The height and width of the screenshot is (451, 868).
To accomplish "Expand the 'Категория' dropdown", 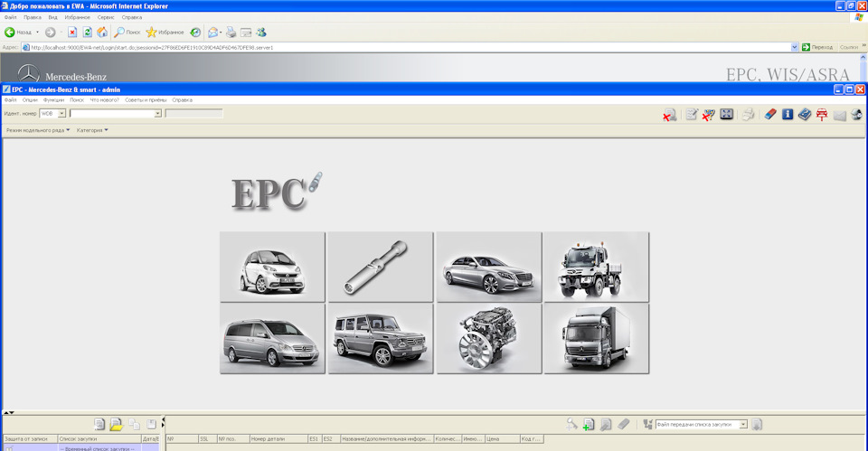I will point(92,130).
